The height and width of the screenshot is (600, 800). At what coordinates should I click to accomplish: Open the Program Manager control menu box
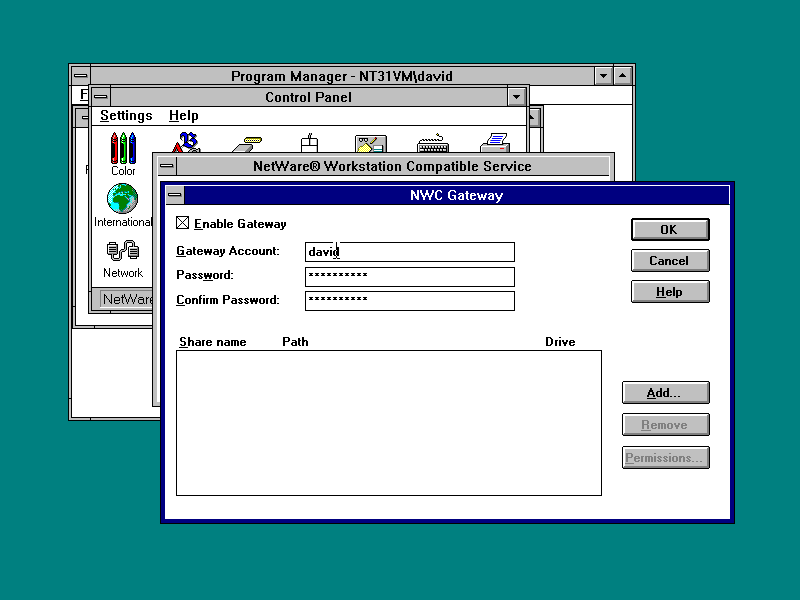tap(80, 76)
